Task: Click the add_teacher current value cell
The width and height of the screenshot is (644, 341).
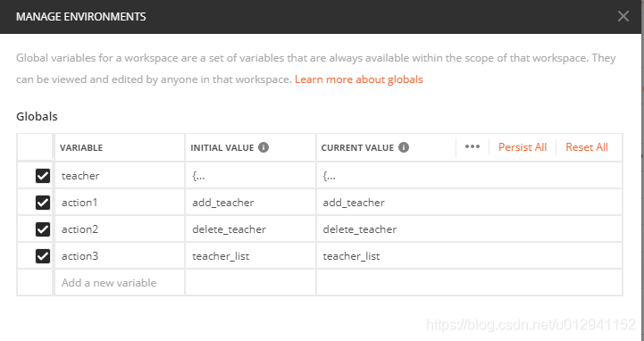Action: click(x=469, y=203)
